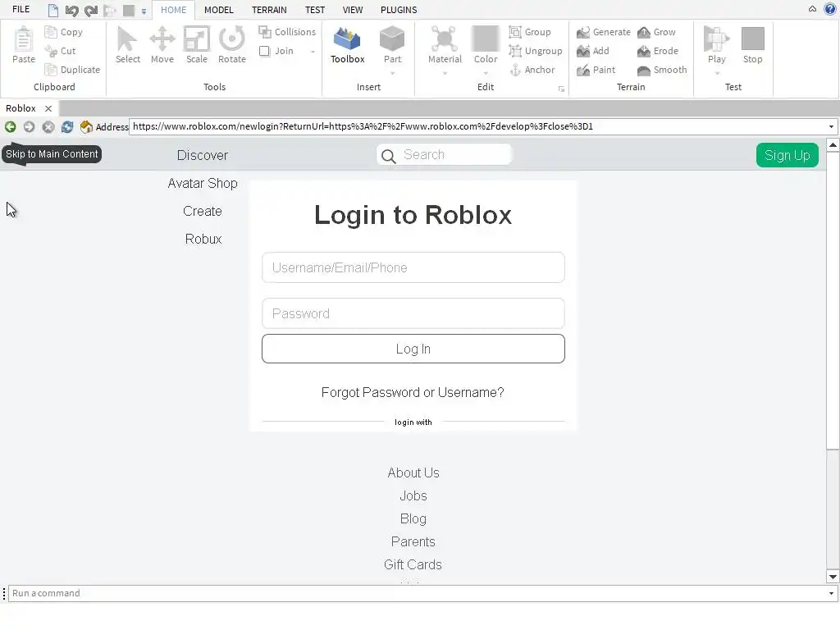This screenshot has width=840, height=630.
Task: Open the address bar history dropdown
Action: pyautogui.click(x=831, y=127)
